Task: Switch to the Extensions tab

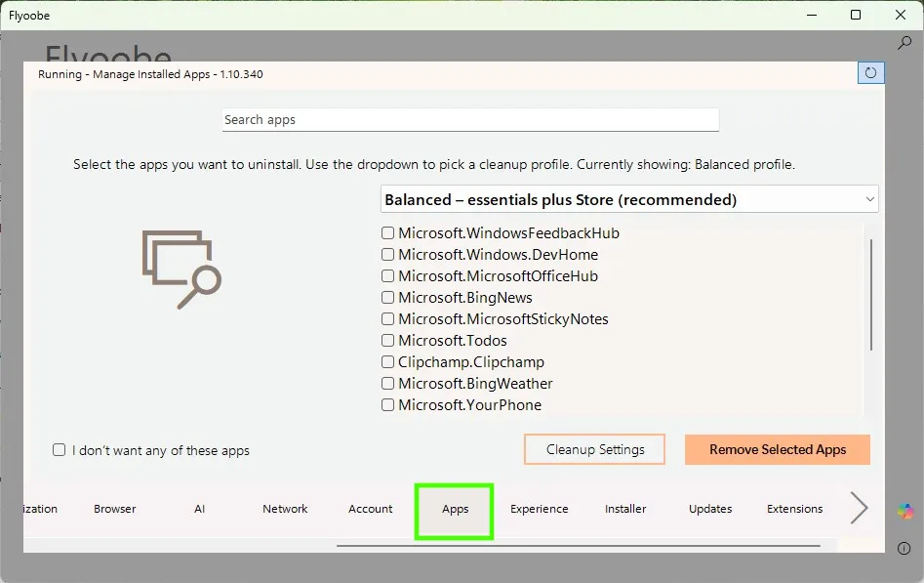Action: click(794, 509)
